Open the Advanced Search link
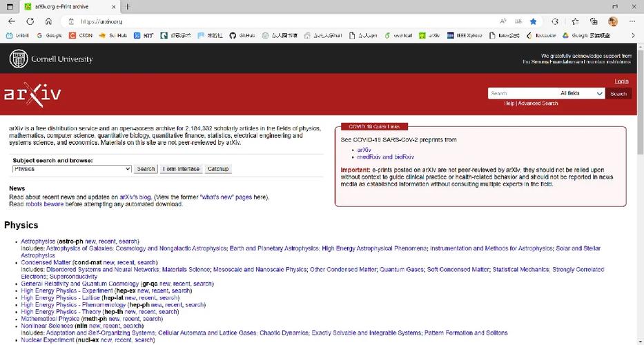 tap(538, 103)
